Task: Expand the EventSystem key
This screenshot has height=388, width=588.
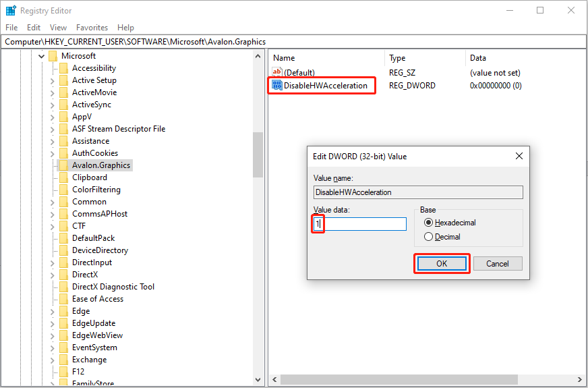Action: click(52, 348)
